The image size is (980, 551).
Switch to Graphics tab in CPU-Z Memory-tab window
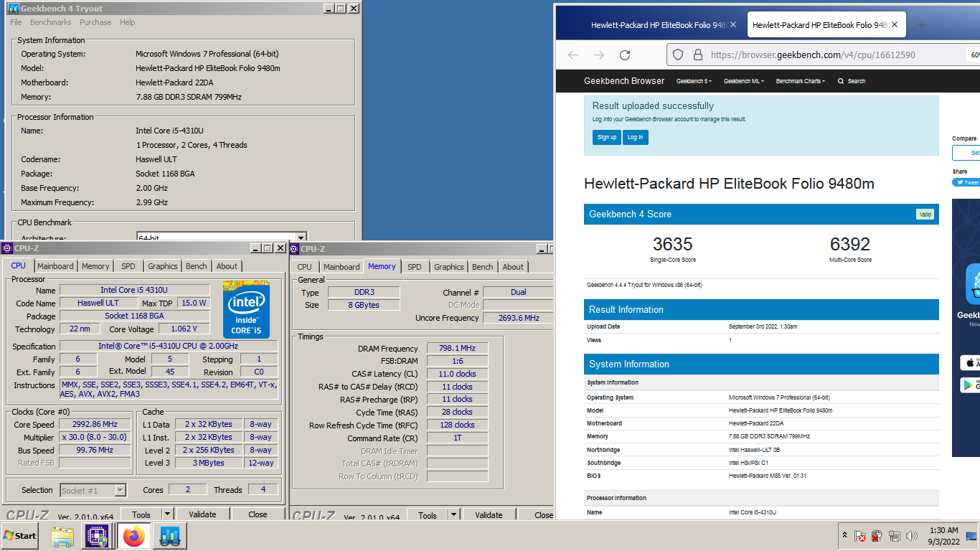449,267
